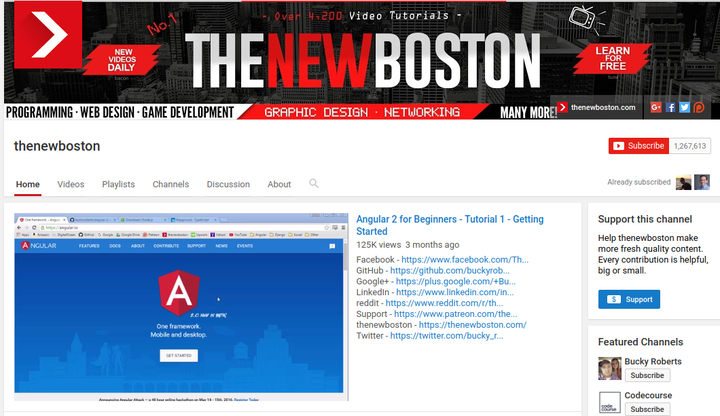Image resolution: width=720 pixels, height=416 pixels.
Task: Click the red Subscribe button
Action: click(x=639, y=146)
